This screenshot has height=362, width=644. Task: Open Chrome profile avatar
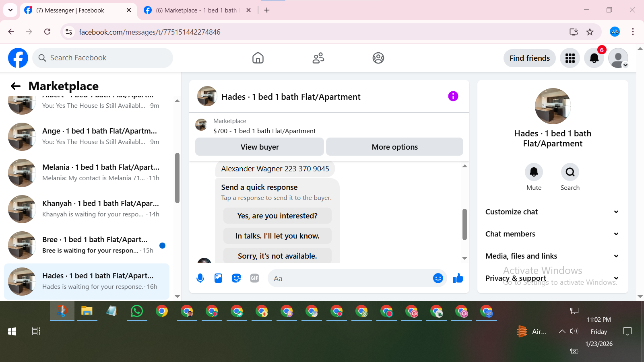[615, 32]
